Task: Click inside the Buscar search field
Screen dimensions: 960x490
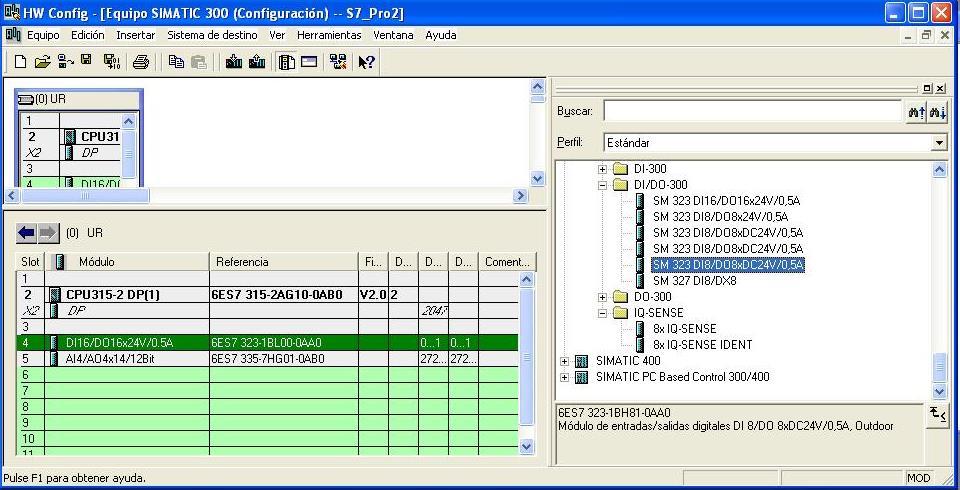Action: tap(753, 112)
